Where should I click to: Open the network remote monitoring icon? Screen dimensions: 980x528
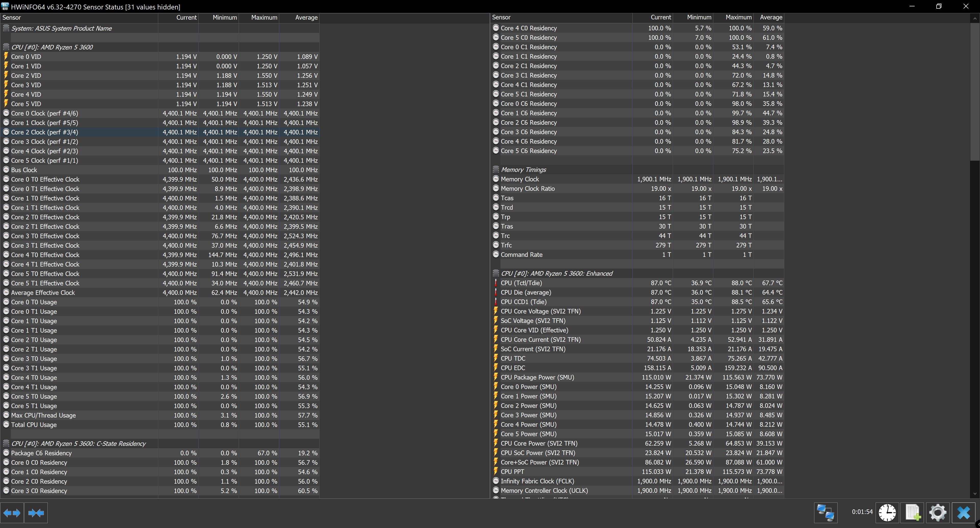826,512
